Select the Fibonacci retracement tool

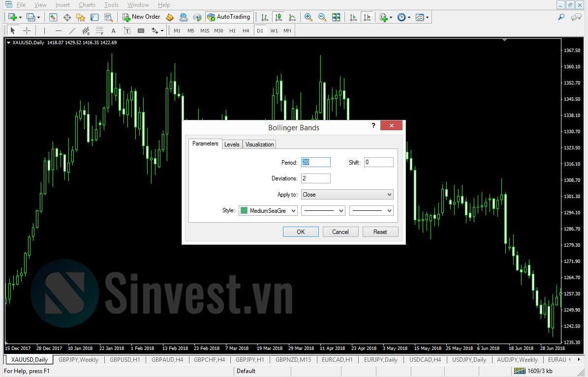click(x=100, y=31)
